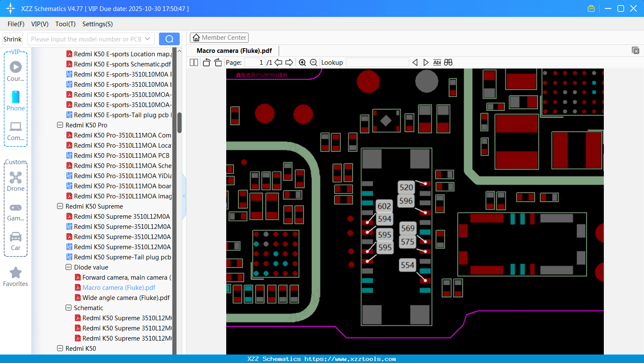Open Favorites in the sidebar
The width and height of the screenshot is (644, 363).
[16, 277]
